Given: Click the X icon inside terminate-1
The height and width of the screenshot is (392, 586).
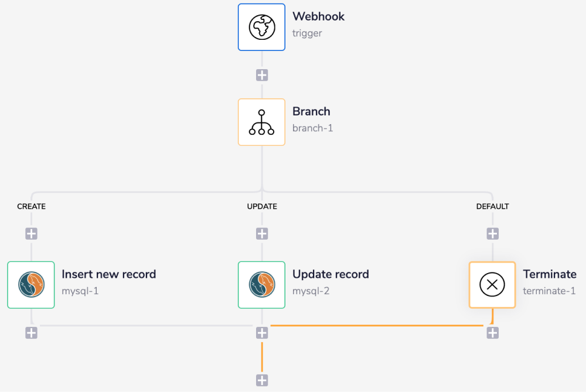Looking at the screenshot, I should [x=492, y=285].
